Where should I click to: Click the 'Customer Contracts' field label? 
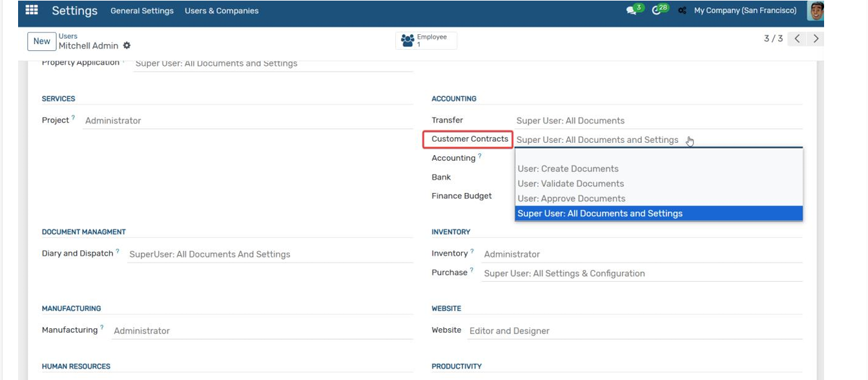[x=470, y=139]
